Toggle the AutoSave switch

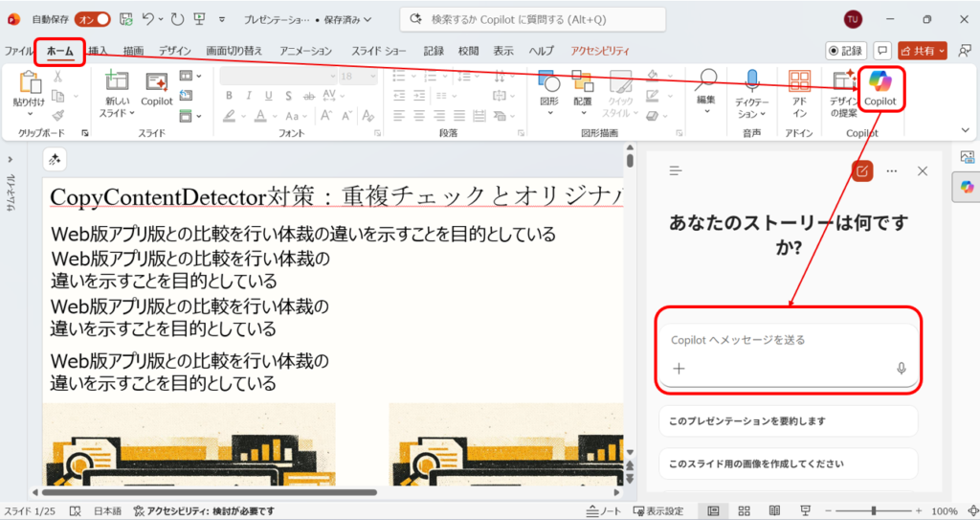(x=92, y=18)
